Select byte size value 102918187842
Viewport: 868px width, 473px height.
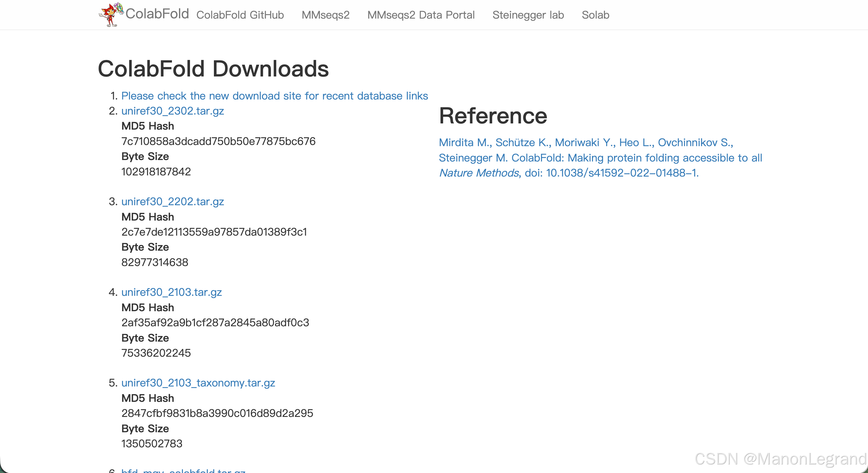(x=156, y=172)
